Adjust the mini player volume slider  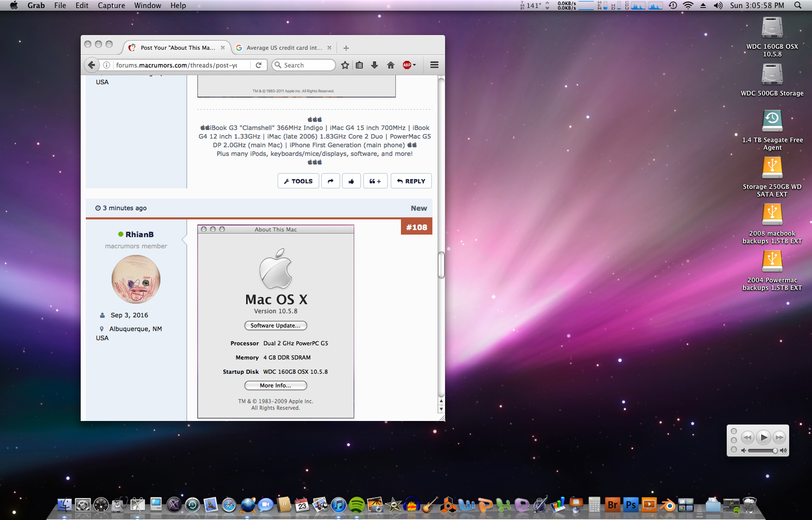point(763,450)
